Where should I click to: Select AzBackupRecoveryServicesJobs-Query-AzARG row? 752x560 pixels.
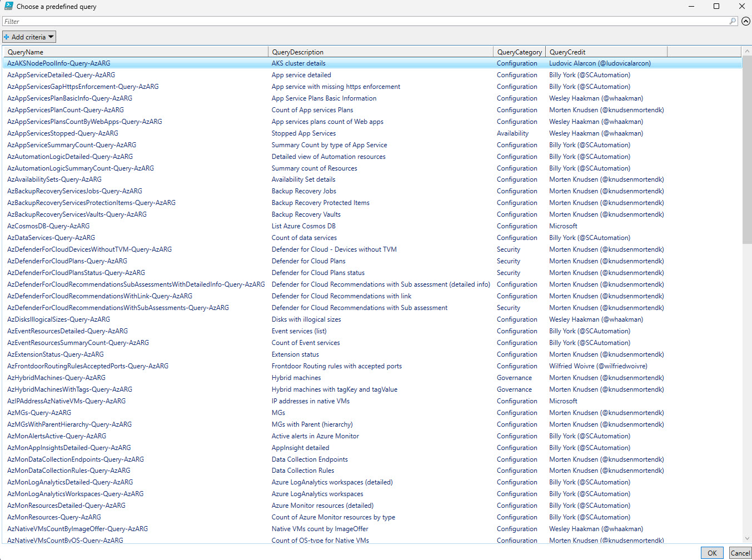pos(372,191)
